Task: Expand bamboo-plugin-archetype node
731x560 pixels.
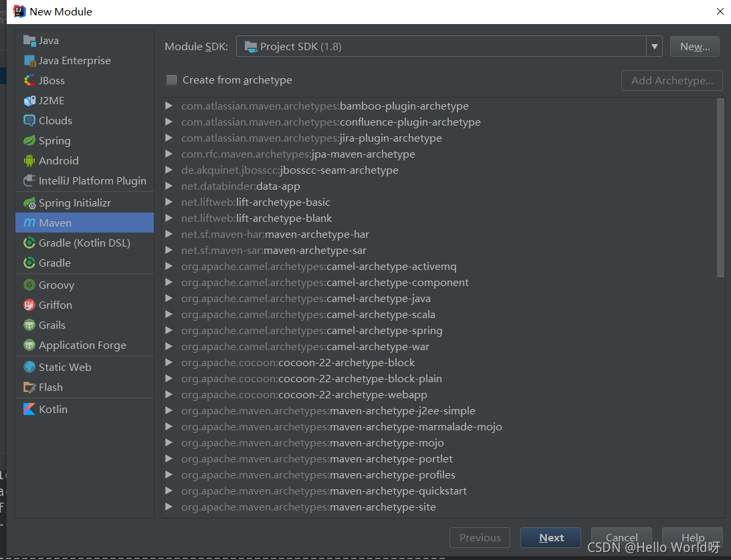Action: 169,106
